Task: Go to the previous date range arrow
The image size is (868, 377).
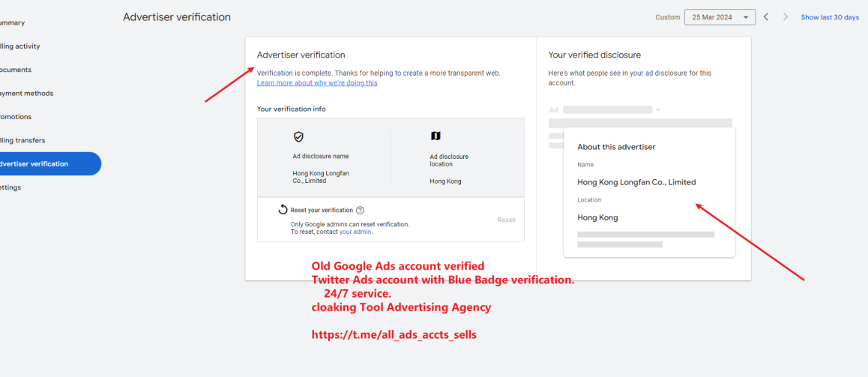Action: [x=766, y=17]
